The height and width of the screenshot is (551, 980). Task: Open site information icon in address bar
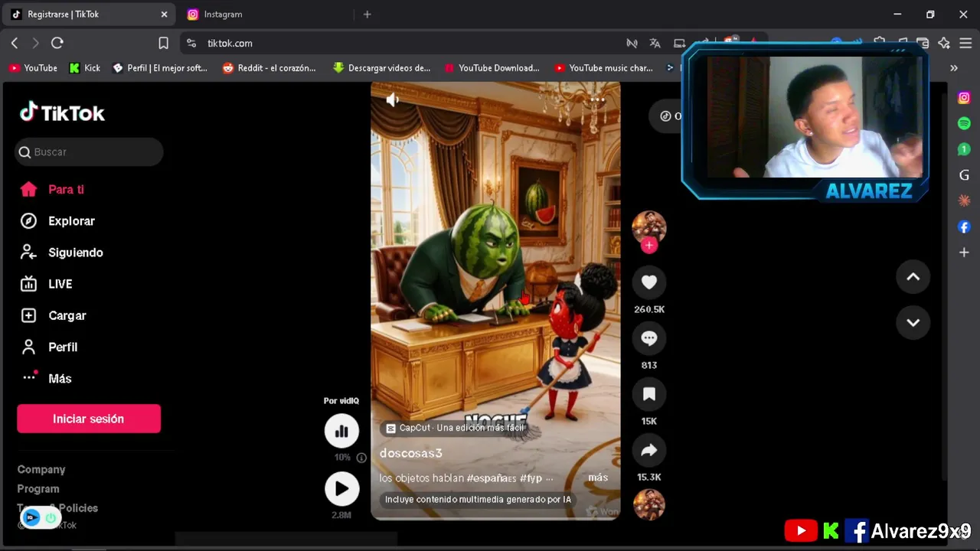191,44
